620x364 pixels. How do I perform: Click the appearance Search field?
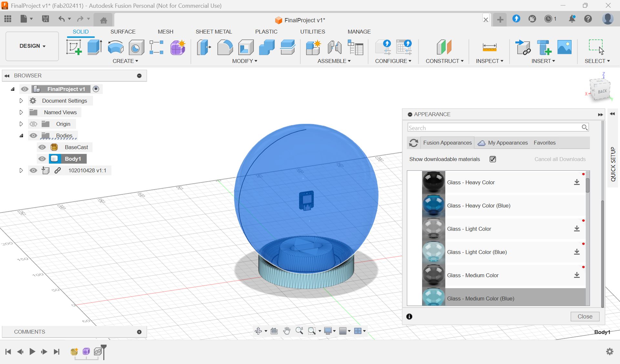[498, 128]
